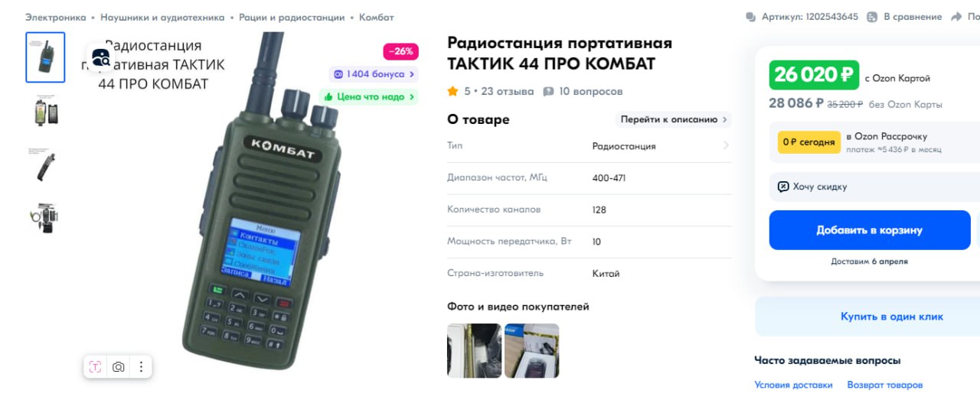Click the questions chat bubble icon

coord(548,92)
